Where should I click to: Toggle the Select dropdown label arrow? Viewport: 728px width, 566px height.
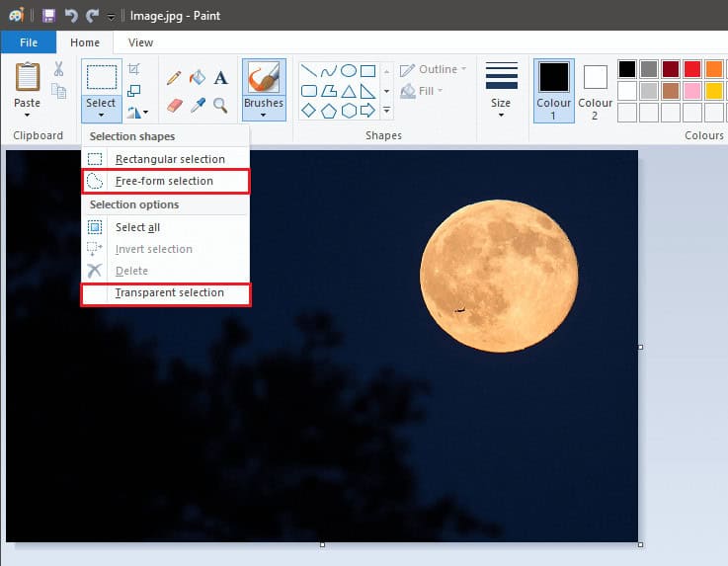[101, 109]
